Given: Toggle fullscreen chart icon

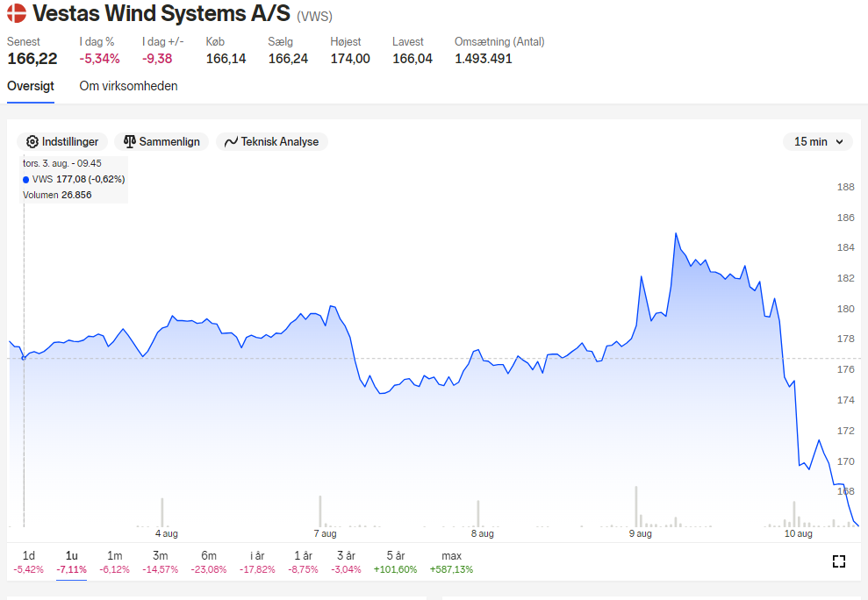Looking at the screenshot, I should [839, 561].
